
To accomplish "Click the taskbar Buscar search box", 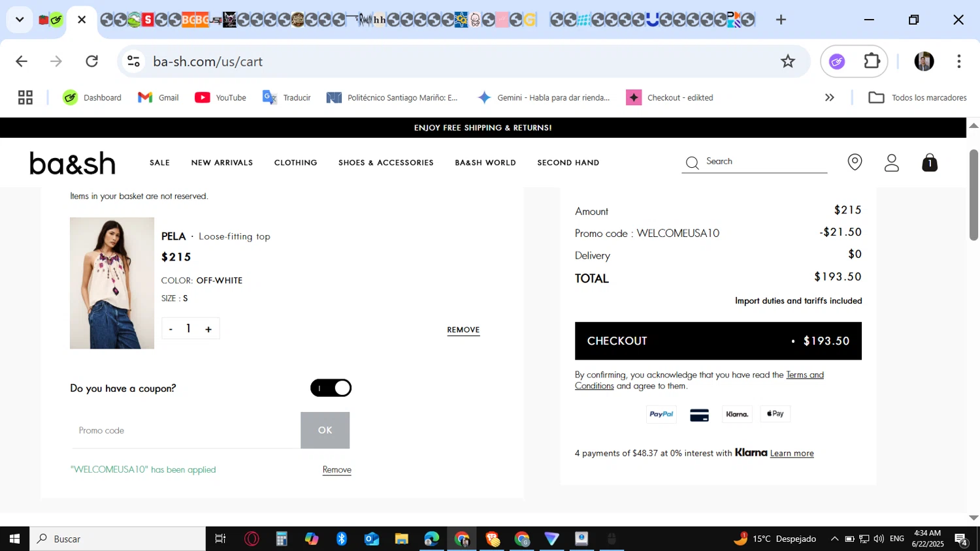I will click(x=118, y=539).
